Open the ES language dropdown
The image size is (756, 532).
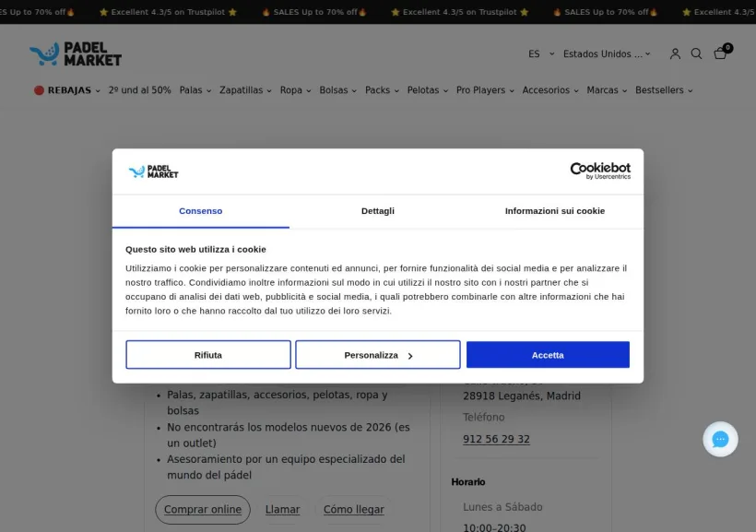541,54
